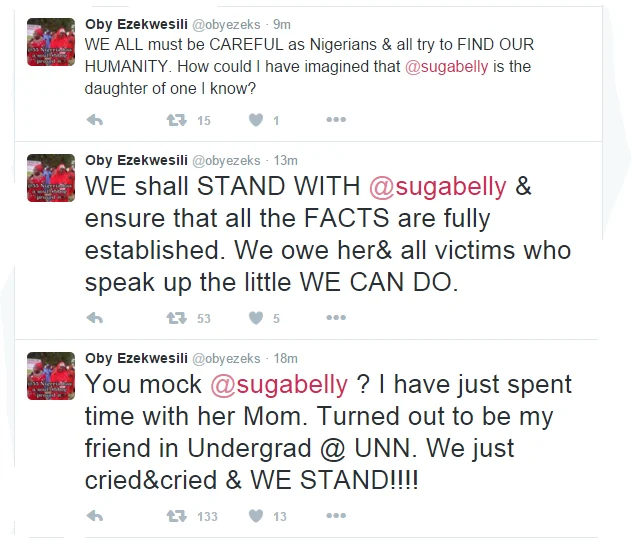The image size is (632, 552).
Task: Reply to the STAND WITH @sugabelly tweet
Action: (x=95, y=318)
